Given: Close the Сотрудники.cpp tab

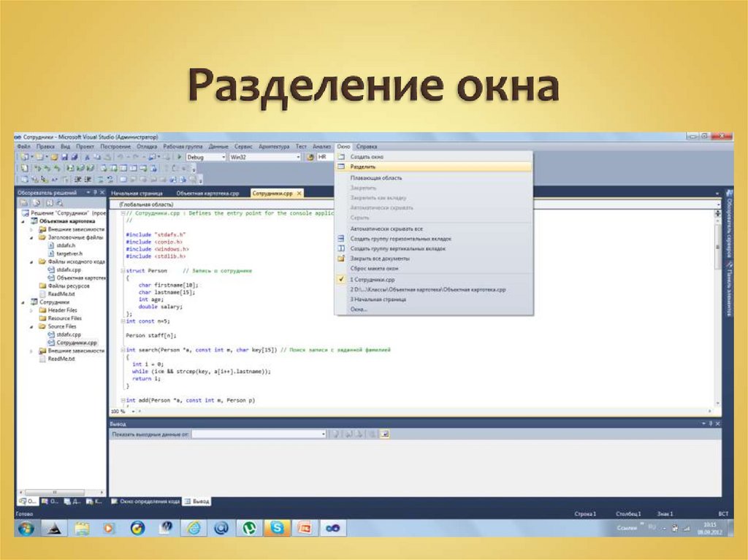Looking at the screenshot, I should 299,193.
